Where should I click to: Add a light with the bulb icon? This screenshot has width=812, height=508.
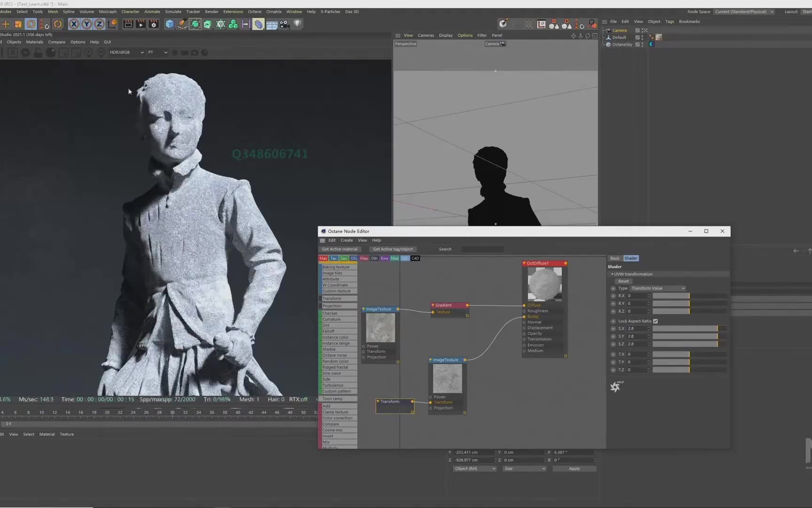(x=297, y=24)
